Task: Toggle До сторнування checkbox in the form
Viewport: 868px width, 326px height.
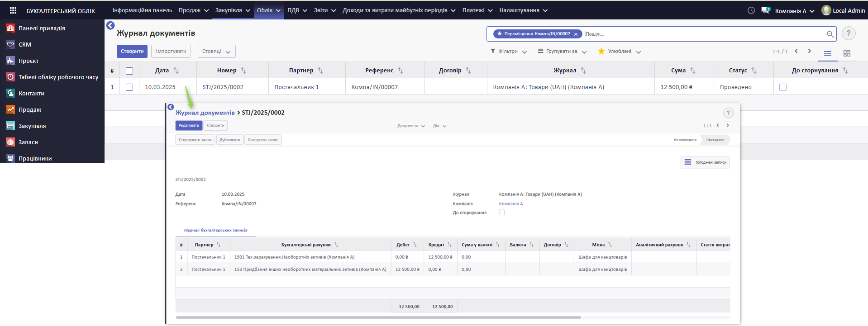Action: pyautogui.click(x=502, y=213)
